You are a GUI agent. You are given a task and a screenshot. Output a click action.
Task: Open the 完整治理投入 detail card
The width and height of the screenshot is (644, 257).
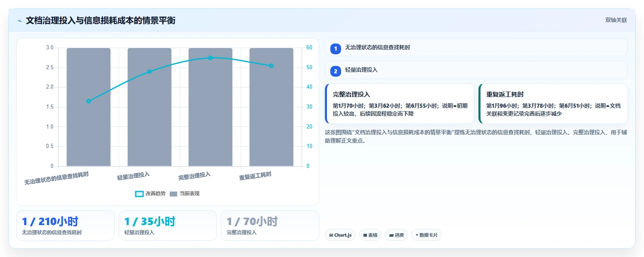tap(399, 104)
